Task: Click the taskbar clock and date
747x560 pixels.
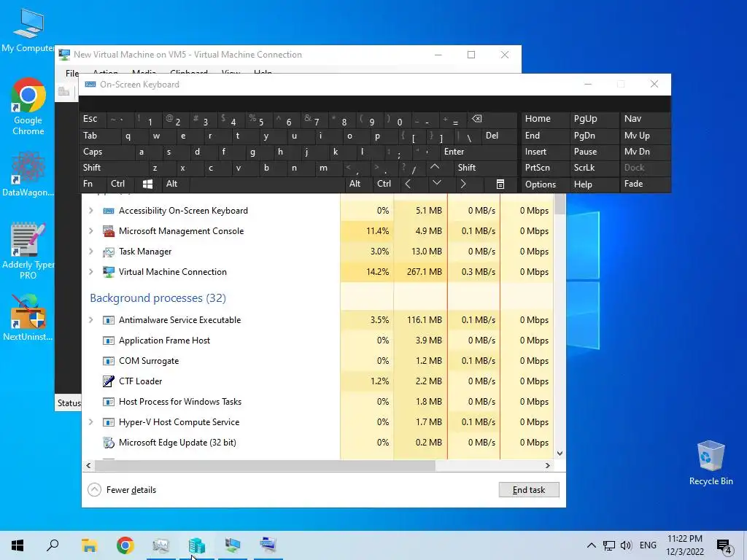Action: (684, 545)
